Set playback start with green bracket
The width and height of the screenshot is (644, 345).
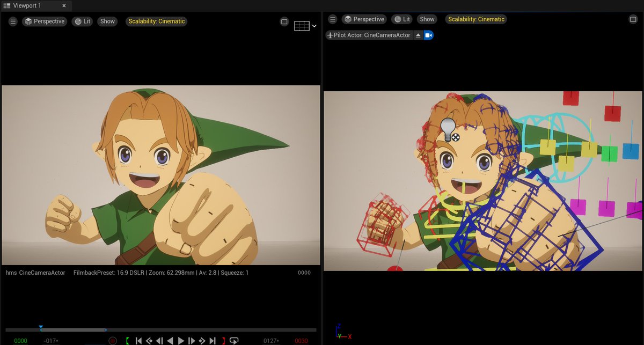coord(127,341)
